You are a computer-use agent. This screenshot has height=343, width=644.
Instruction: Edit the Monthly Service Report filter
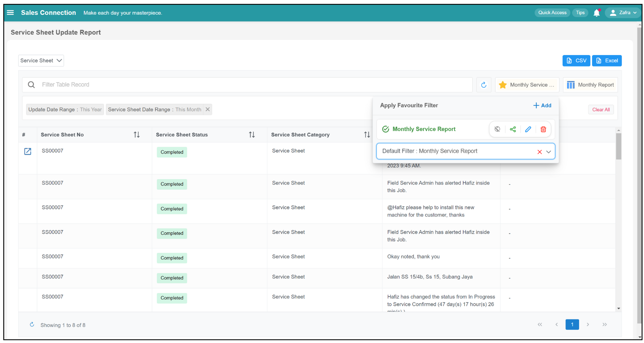click(x=528, y=129)
